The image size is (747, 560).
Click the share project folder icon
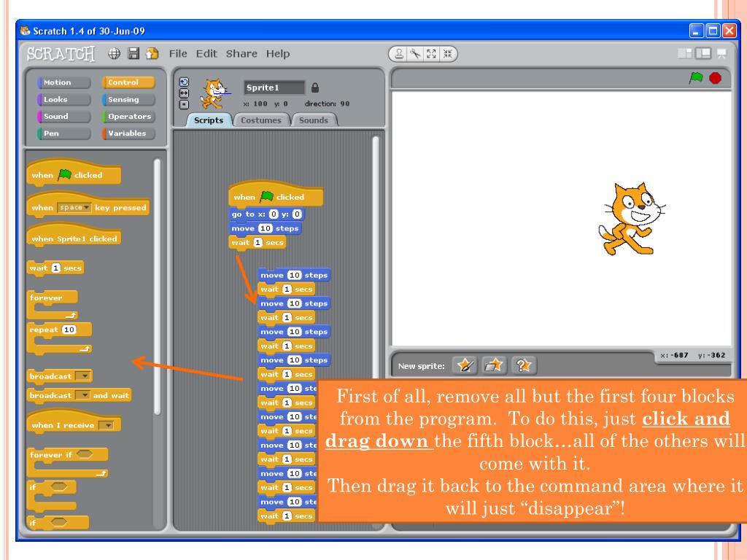click(152, 53)
